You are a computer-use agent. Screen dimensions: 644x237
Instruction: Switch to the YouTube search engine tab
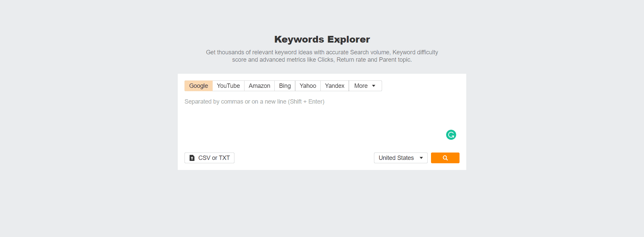click(228, 86)
